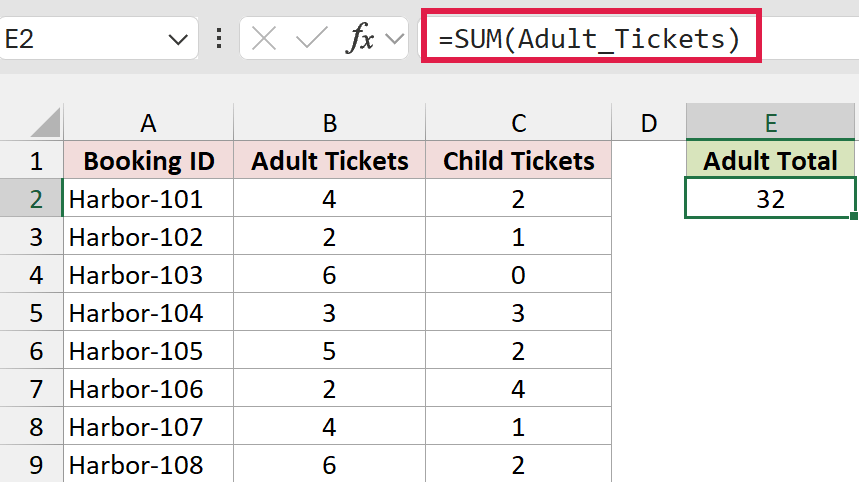
Task: Select adult tickets cell for Harbor-108
Action: (x=329, y=464)
